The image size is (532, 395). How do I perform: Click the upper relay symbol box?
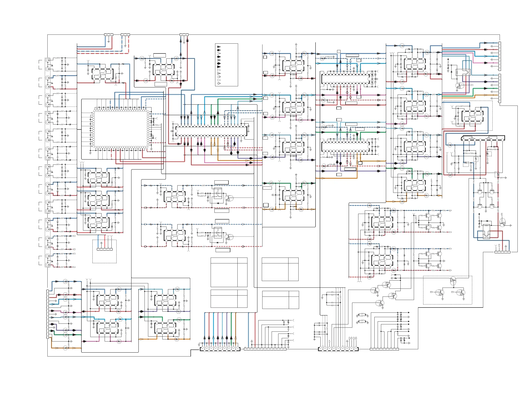click(218, 193)
